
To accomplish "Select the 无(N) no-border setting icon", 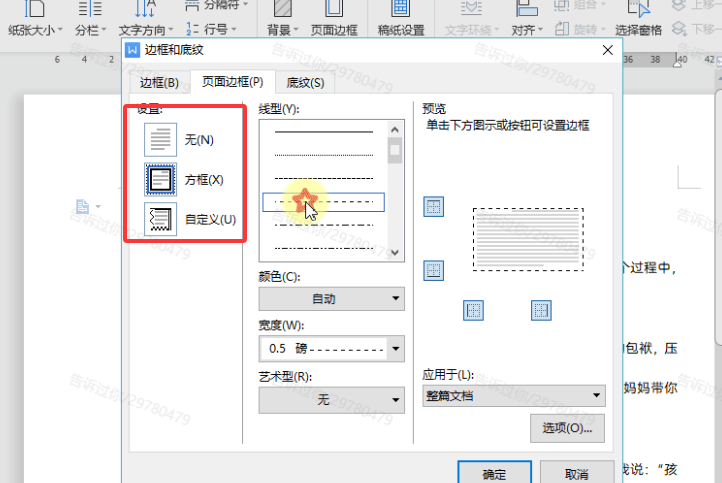I will [x=160, y=140].
